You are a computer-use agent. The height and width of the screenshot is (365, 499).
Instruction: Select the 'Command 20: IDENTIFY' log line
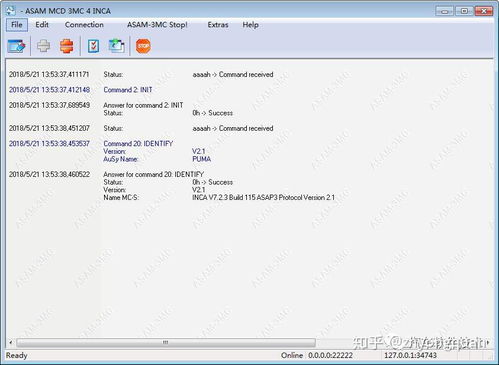point(138,143)
